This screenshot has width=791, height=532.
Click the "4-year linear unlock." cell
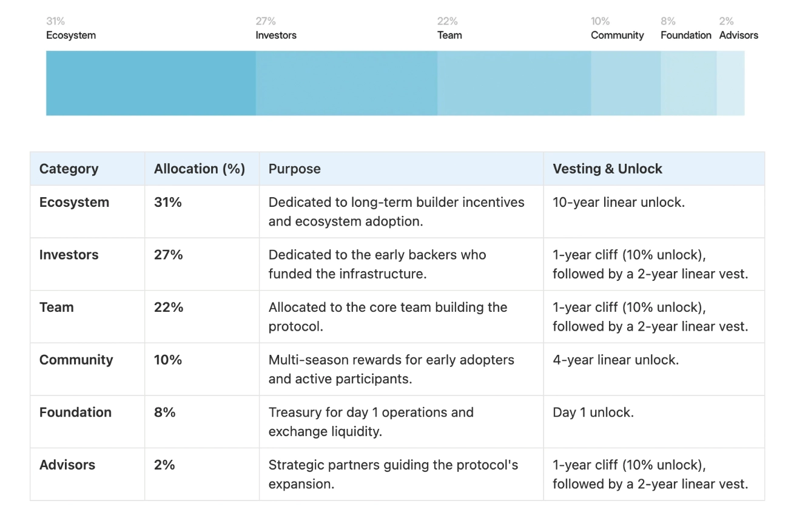point(615,360)
